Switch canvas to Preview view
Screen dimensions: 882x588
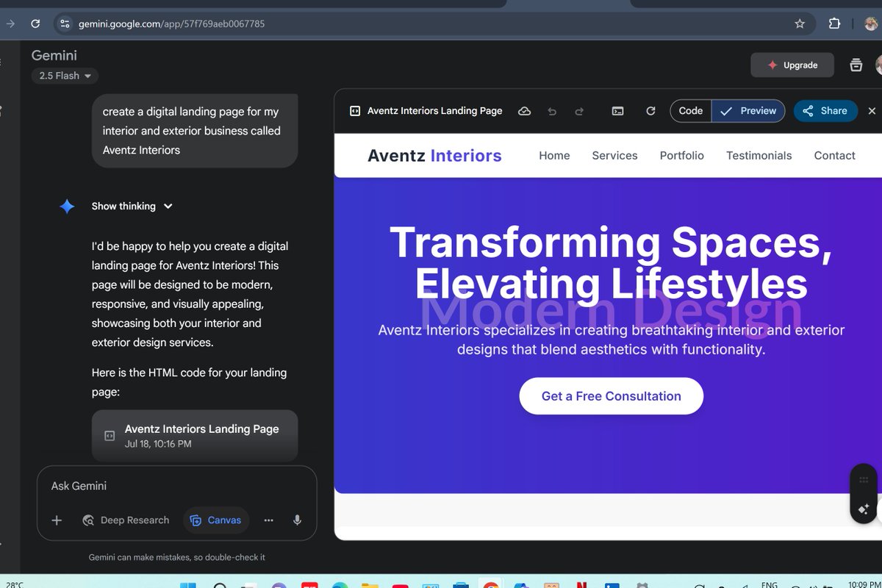point(748,111)
